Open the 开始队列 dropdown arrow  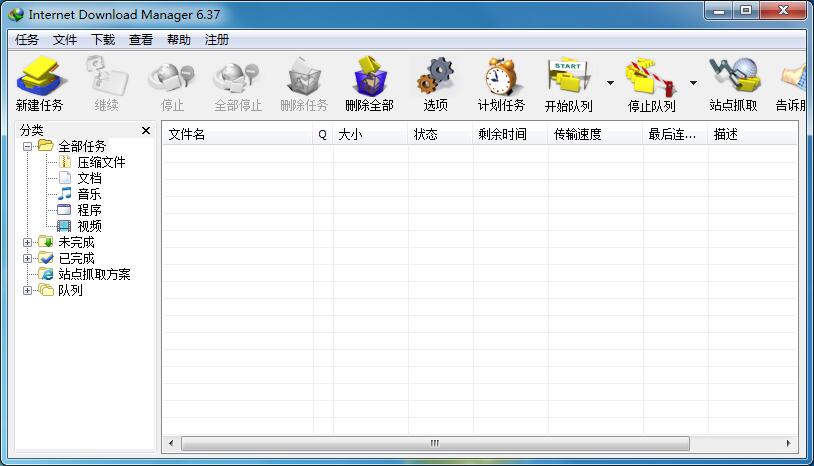(610, 84)
